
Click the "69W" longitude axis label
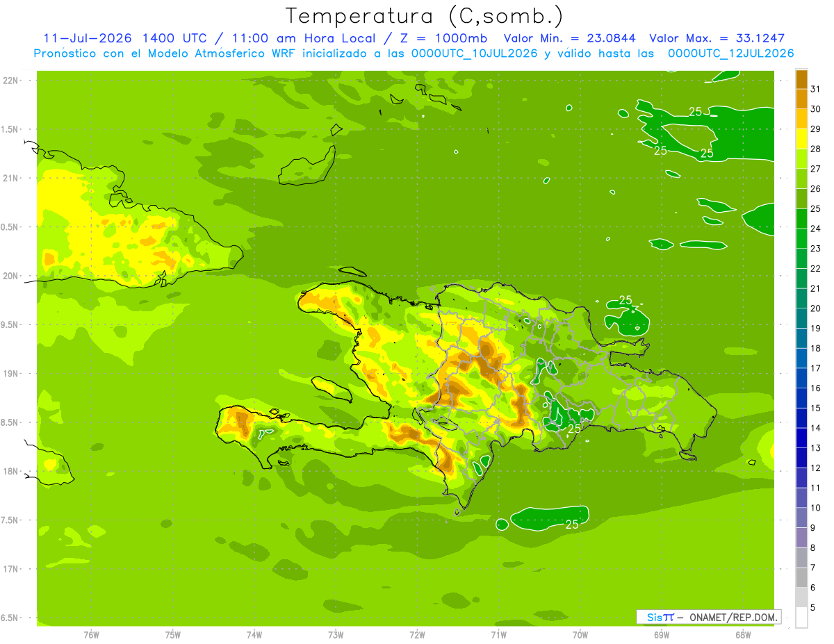(x=662, y=634)
